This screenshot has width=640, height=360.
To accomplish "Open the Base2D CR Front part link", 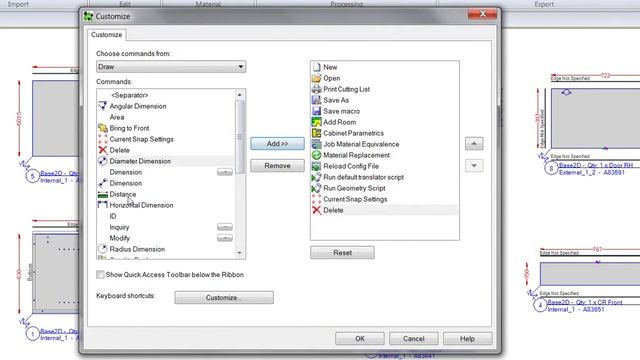I will tap(584, 302).
